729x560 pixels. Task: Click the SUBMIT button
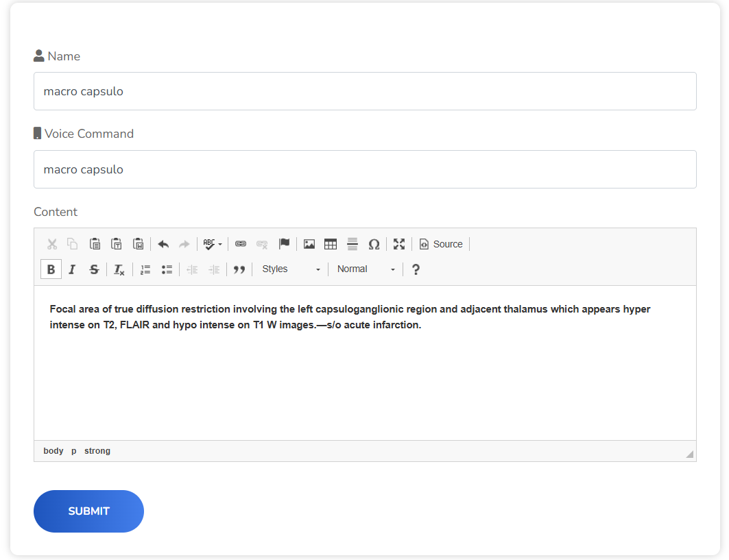coord(88,511)
